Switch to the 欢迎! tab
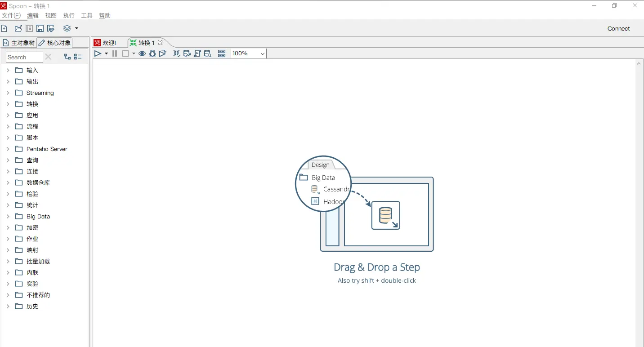This screenshot has height=347, width=644. [x=105, y=43]
